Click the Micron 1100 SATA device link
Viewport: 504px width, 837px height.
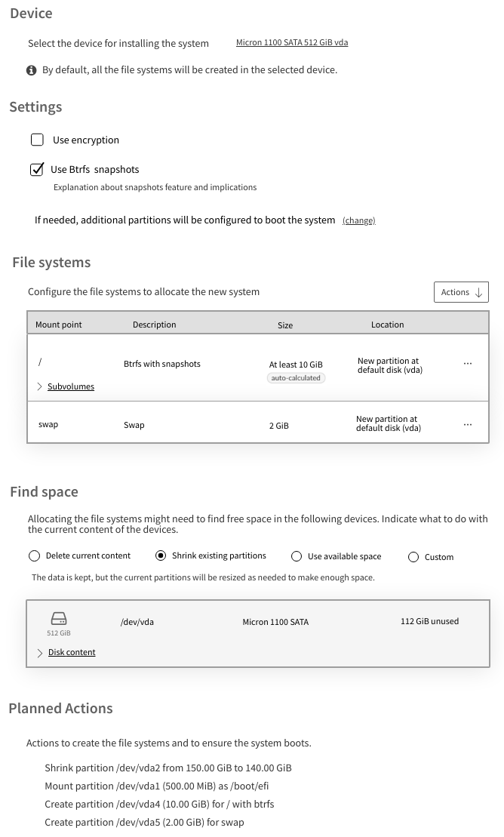[292, 43]
